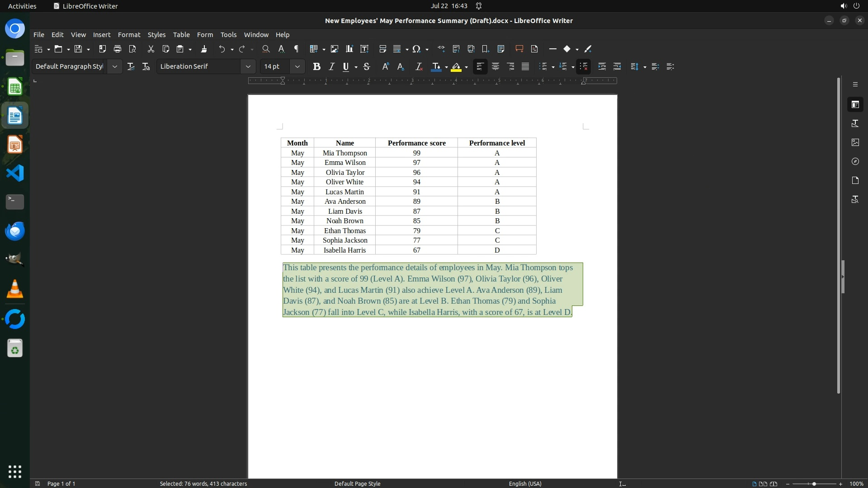Open the Table menu

[181, 34]
